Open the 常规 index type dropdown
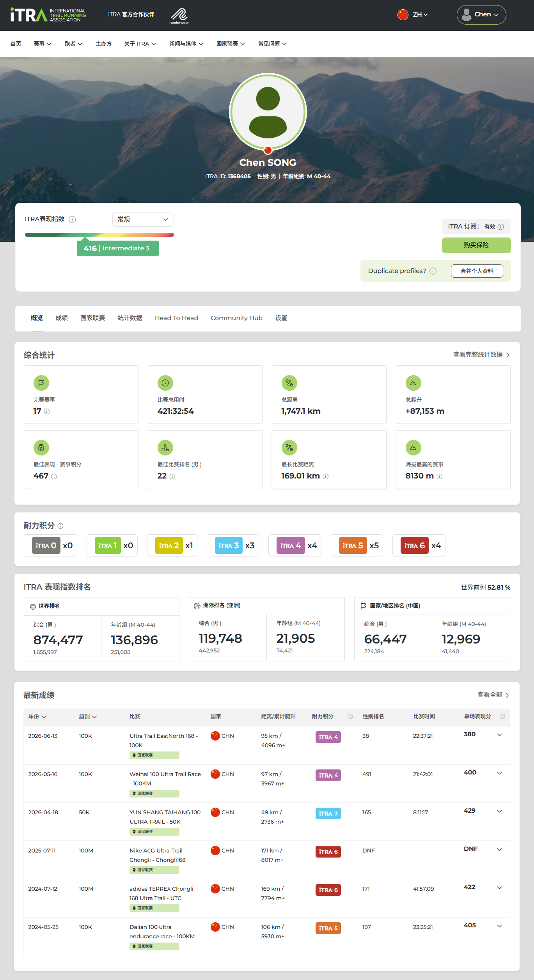This screenshot has width=534, height=980. (143, 220)
